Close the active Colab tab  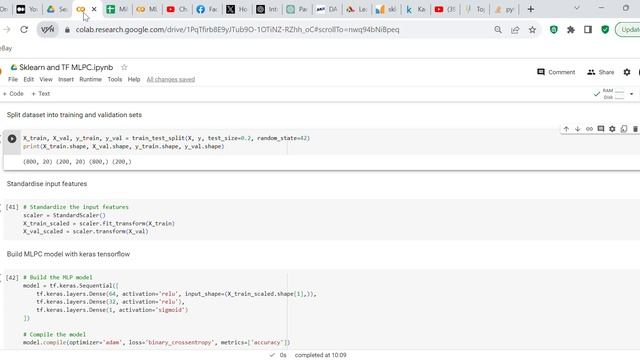(x=94, y=9)
